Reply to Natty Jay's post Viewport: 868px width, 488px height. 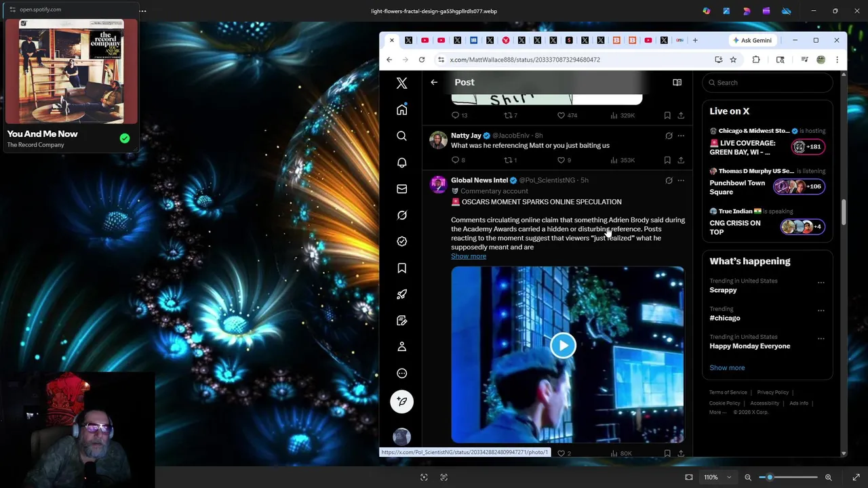(x=455, y=160)
